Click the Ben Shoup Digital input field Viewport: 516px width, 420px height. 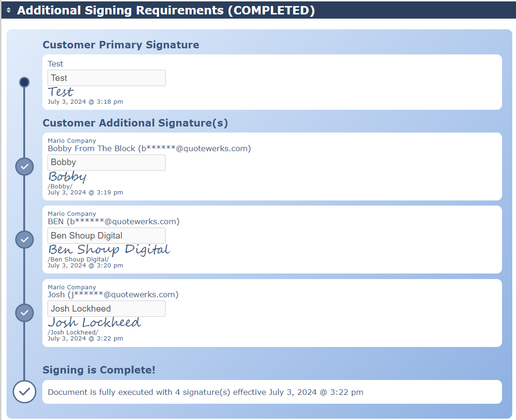pyautogui.click(x=106, y=236)
